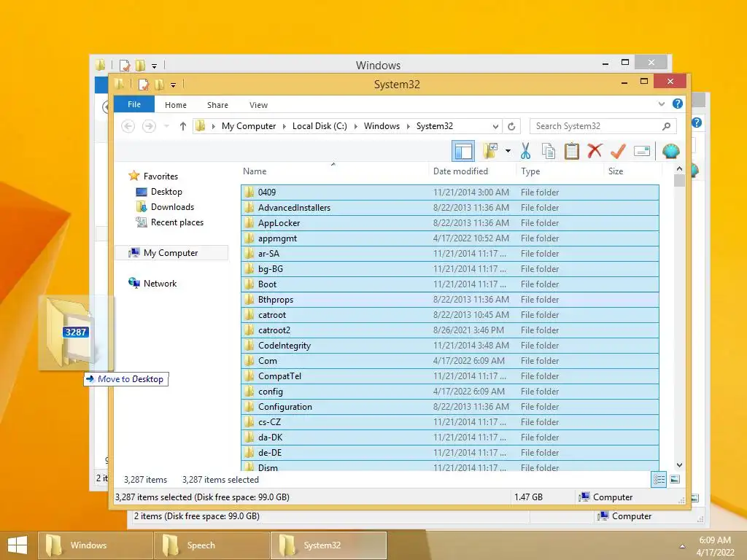Toggle the preview pane layout icon
This screenshot has height=560, width=747.
[463, 152]
